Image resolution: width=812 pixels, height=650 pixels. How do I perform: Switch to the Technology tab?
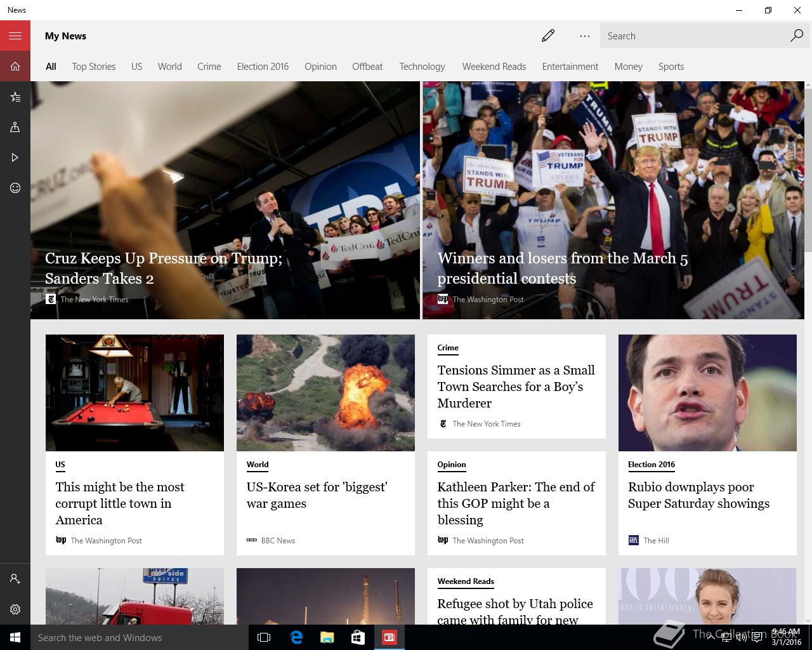[x=422, y=66]
